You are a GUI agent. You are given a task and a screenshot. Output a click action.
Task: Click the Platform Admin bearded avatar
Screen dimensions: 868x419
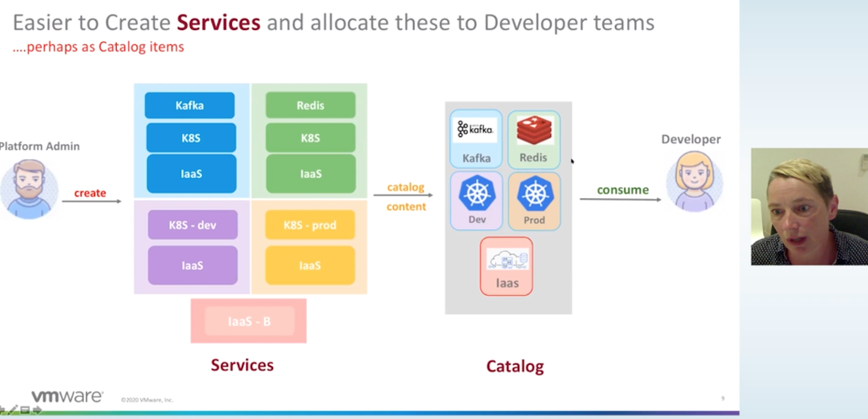tap(29, 188)
